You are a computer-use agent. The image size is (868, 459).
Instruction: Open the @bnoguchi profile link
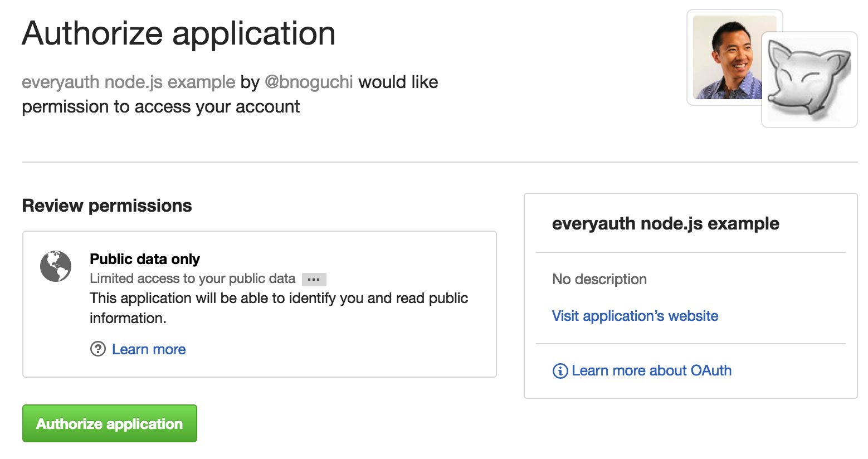click(309, 82)
